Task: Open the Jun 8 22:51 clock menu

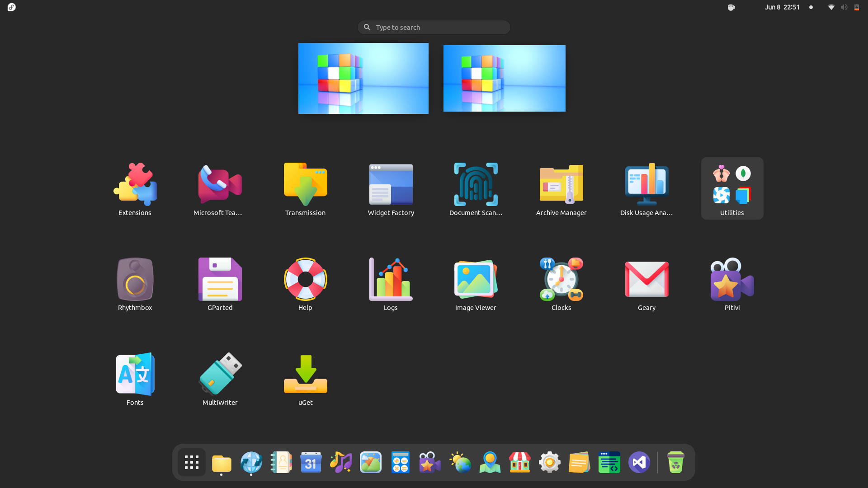Action: 782,7
